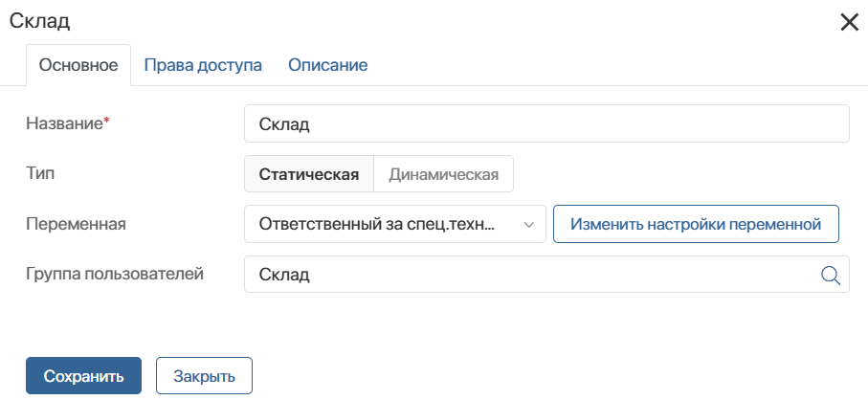
Task: Switch to the Основное tab
Action: point(78,65)
